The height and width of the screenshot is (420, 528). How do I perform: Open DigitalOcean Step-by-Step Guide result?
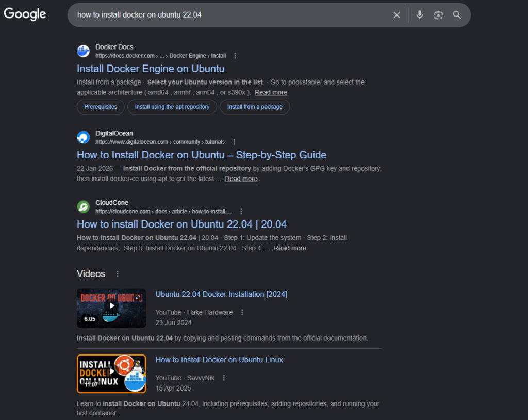[202, 155]
